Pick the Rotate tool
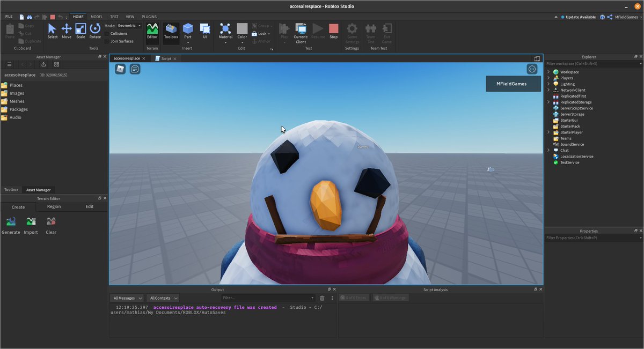Screen dimensions: 644x349 [95, 31]
